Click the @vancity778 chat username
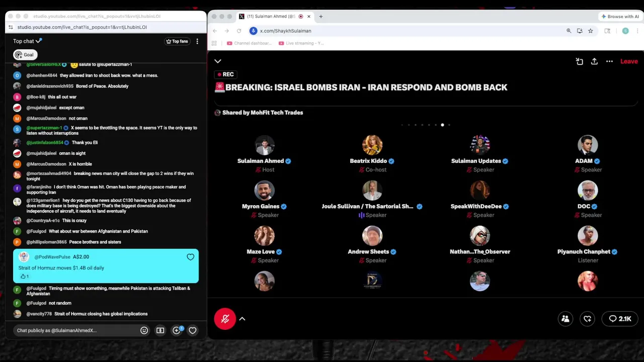 tap(39, 314)
